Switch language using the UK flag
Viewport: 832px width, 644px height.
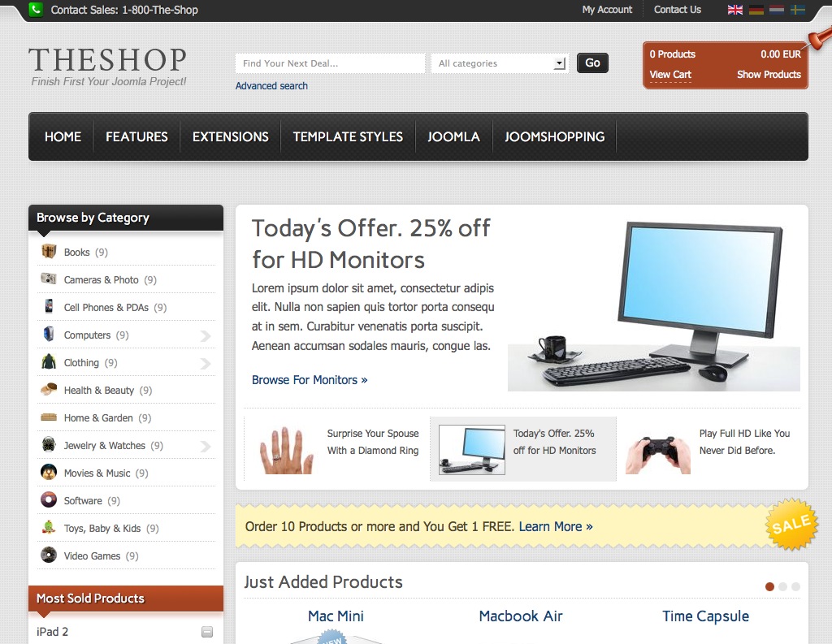pyautogui.click(x=734, y=10)
